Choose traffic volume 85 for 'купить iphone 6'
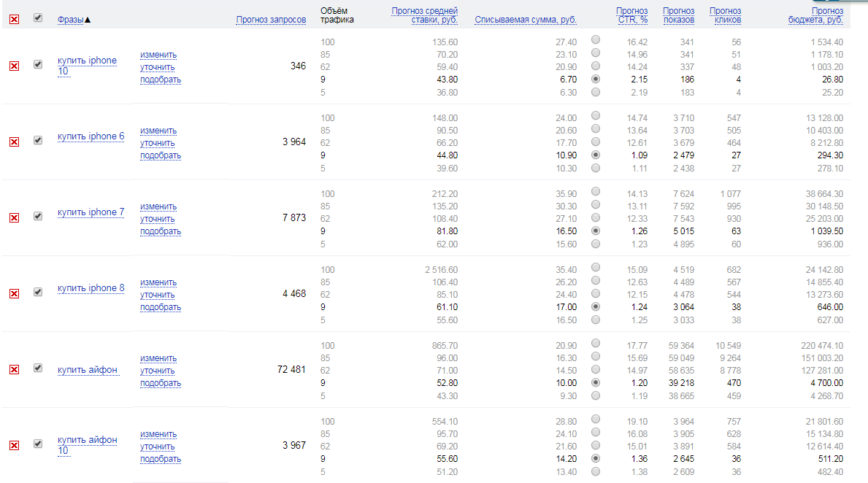 pyautogui.click(x=596, y=128)
